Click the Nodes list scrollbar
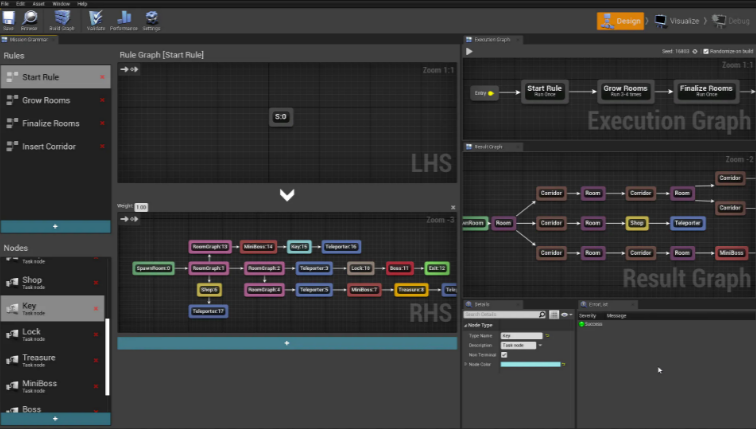Image resolution: width=756 pixels, height=429 pixels. [107, 357]
